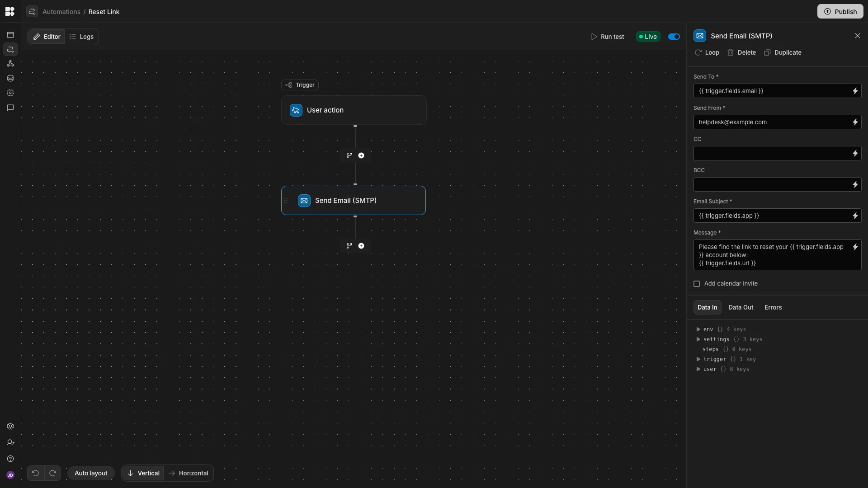Add a step below Send Email node
Image resolution: width=868 pixels, height=488 pixels.
pyautogui.click(x=361, y=246)
